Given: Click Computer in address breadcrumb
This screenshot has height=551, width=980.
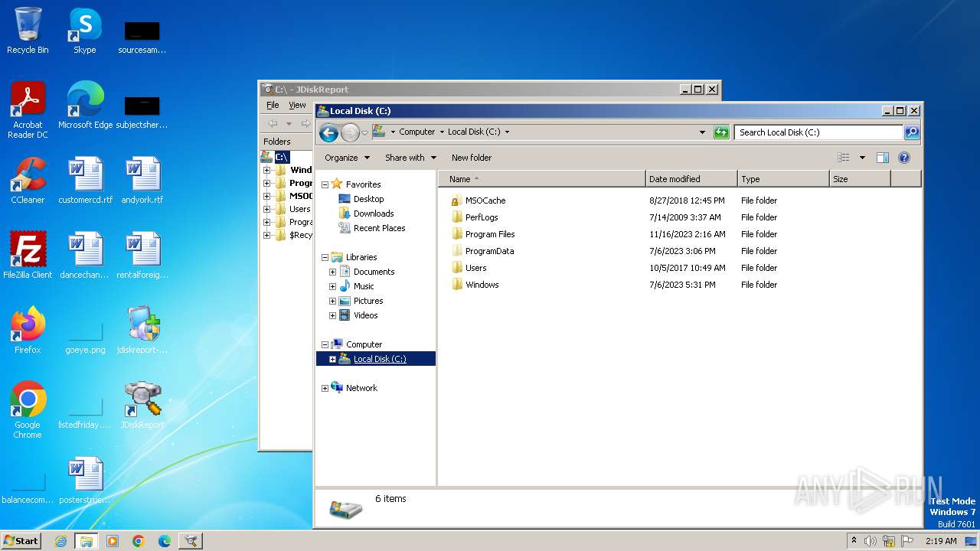Looking at the screenshot, I should pyautogui.click(x=416, y=132).
